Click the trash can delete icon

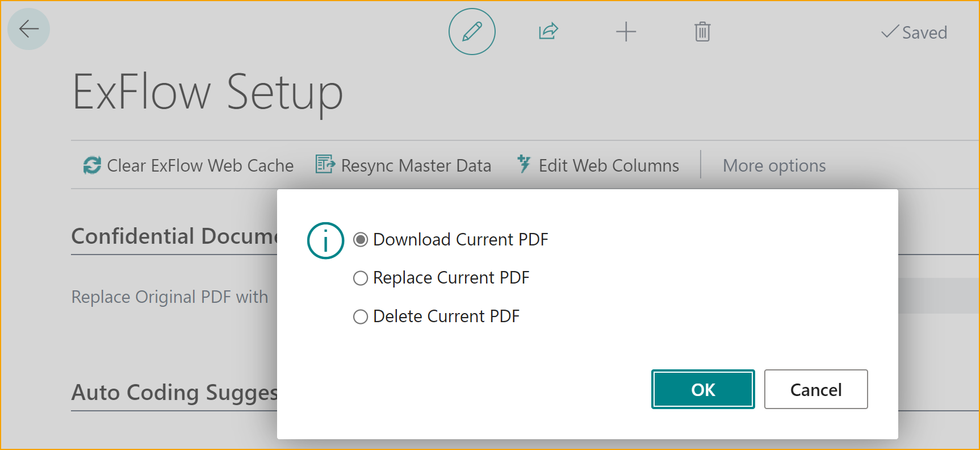pos(702,32)
